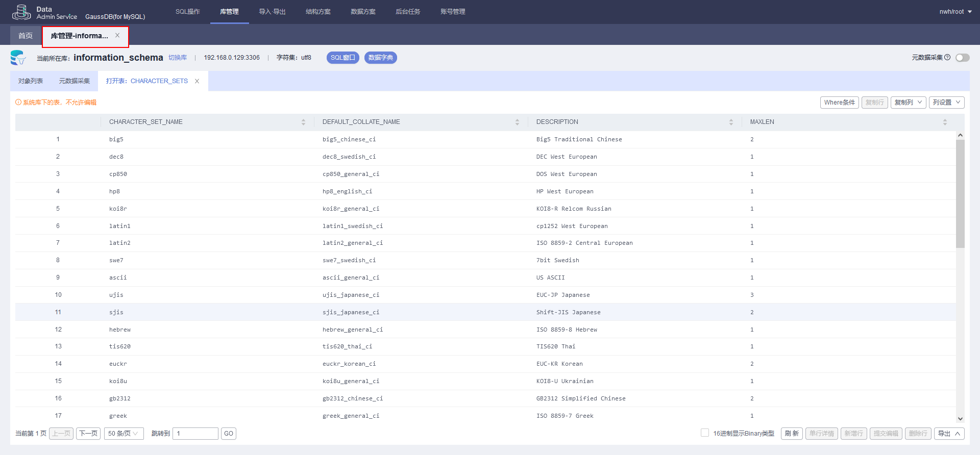Click the help icon next to 元数据采集
Image resolution: width=980 pixels, height=455 pixels.
947,58
